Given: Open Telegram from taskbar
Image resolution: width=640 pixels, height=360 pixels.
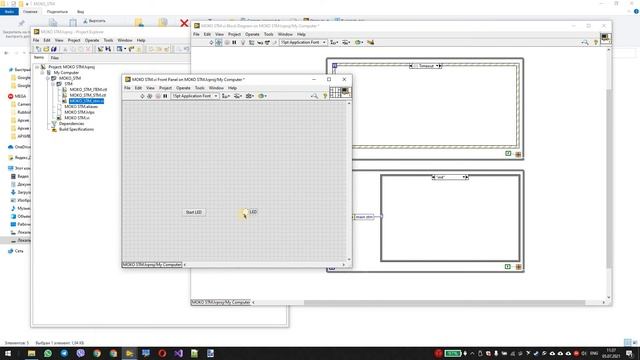Looking at the screenshot, I should [64, 353].
